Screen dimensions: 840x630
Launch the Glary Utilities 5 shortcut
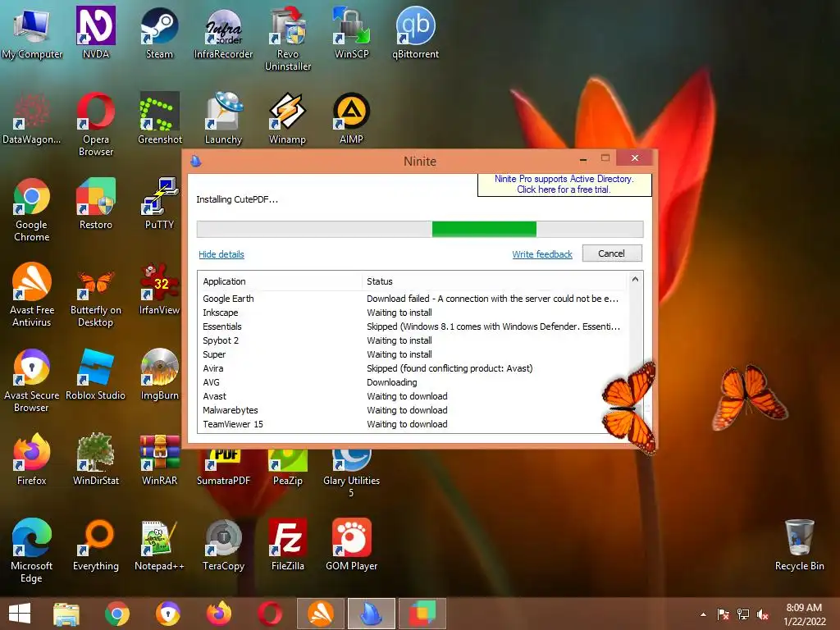[x=351, y=474]
